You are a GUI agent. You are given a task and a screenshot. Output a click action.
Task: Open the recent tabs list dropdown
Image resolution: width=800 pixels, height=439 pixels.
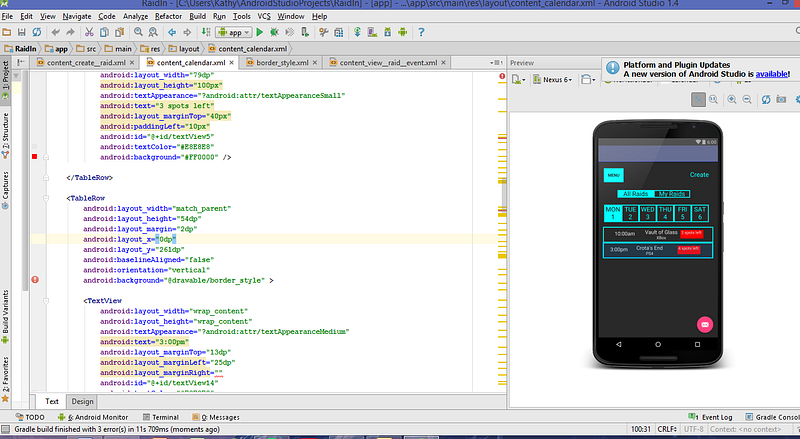[x=496, y=63]
